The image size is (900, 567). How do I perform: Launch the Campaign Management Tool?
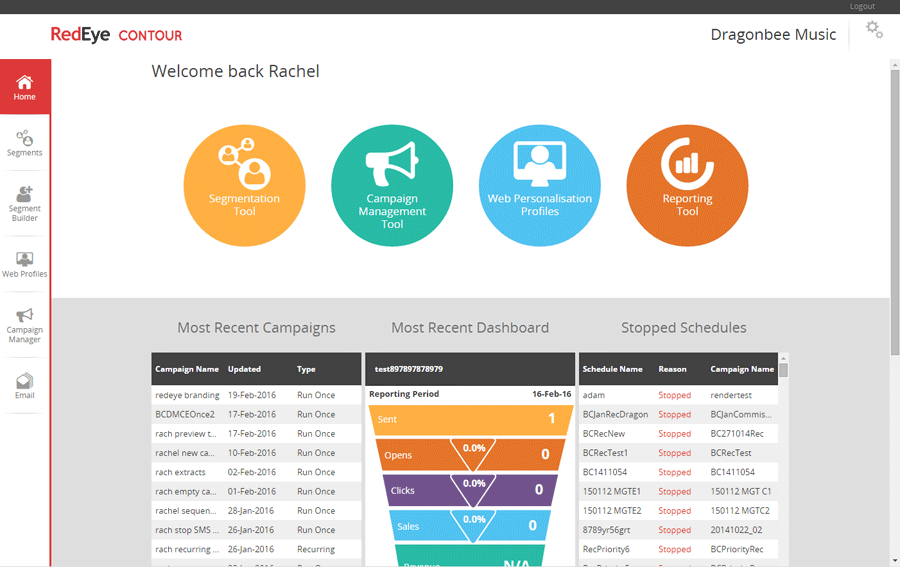click(392, 186)
